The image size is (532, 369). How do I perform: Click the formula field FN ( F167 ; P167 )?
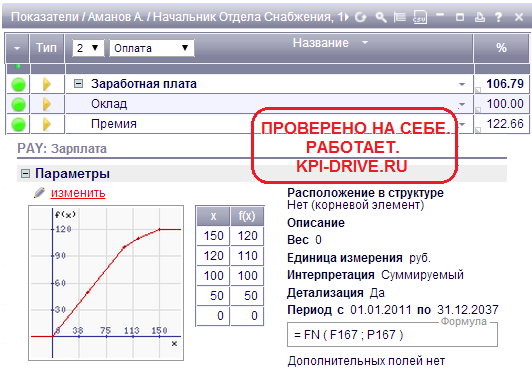[392, 335]
